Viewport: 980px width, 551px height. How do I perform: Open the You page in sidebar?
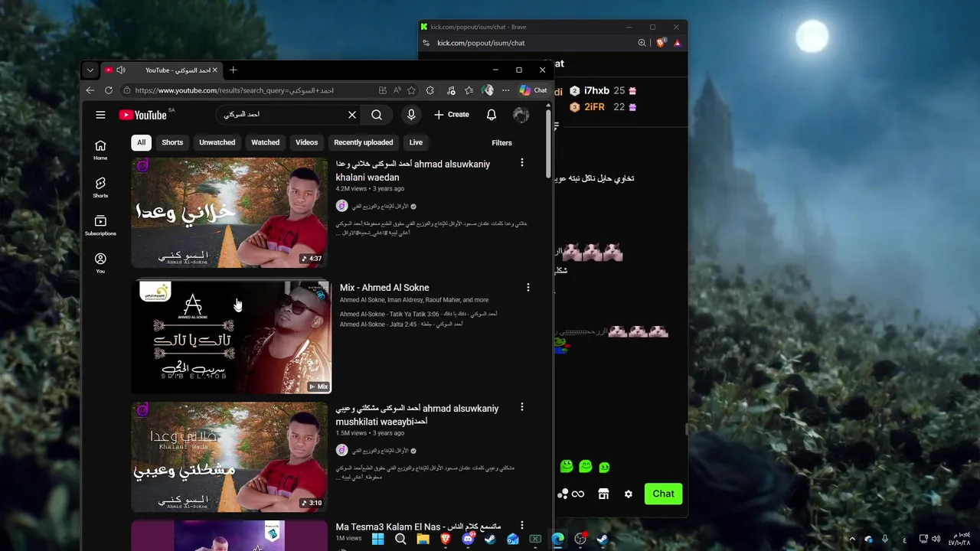coord(100,262)
